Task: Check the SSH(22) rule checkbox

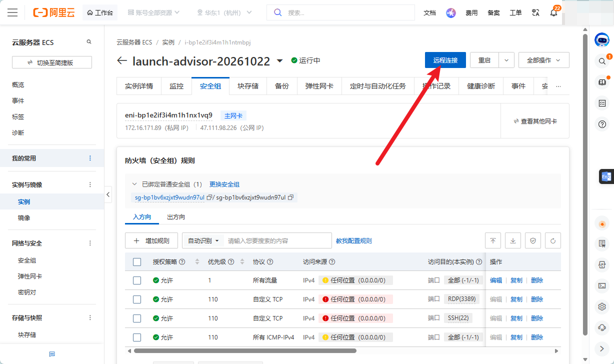Action: pyautogui.click(x=137, y=318)
